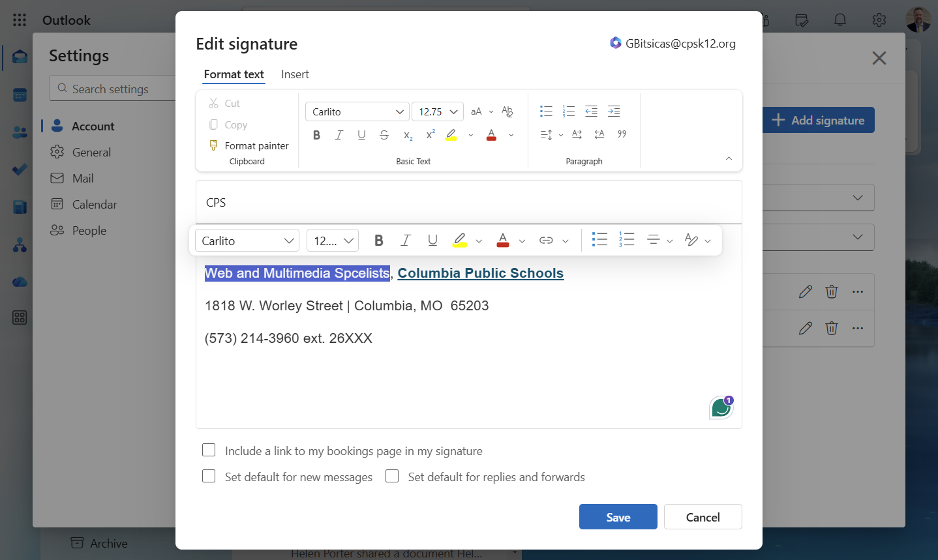
Task: Apply subscript formatting
Action: [x=408, y=135]
